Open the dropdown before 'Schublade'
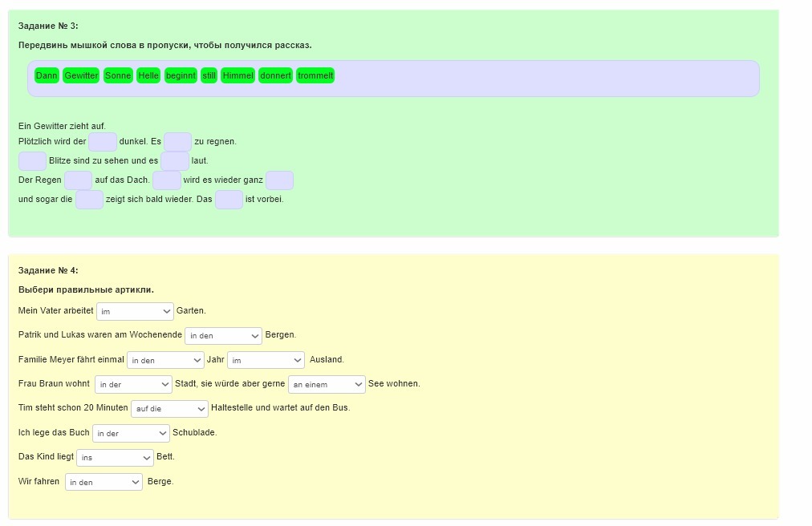This screenshot has height=526, width=812. tap(131, 433)
